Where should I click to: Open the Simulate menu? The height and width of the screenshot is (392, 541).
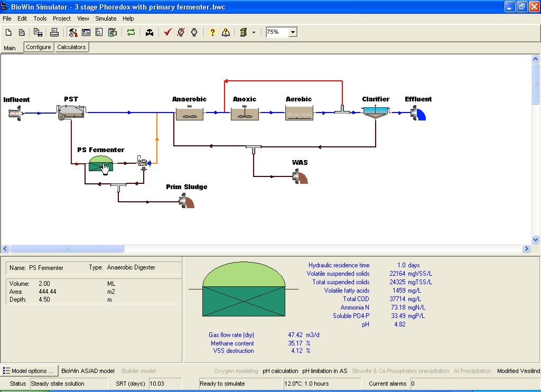(x=106, y=18)
